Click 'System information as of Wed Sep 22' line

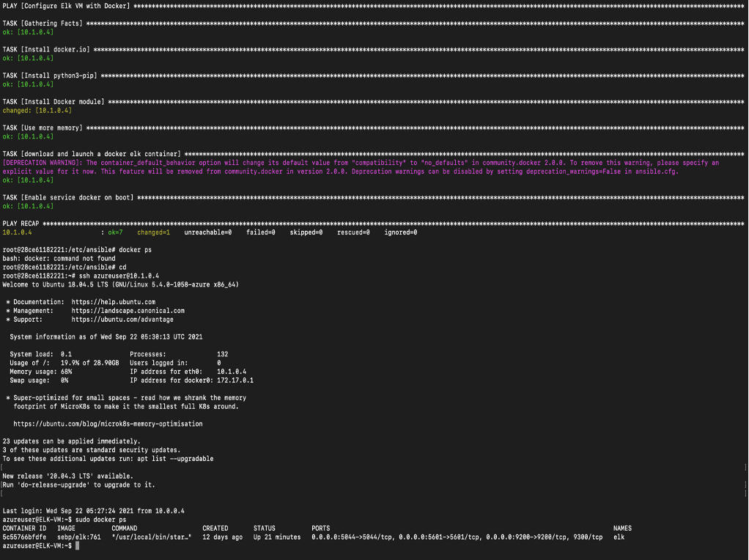[106, 337]
